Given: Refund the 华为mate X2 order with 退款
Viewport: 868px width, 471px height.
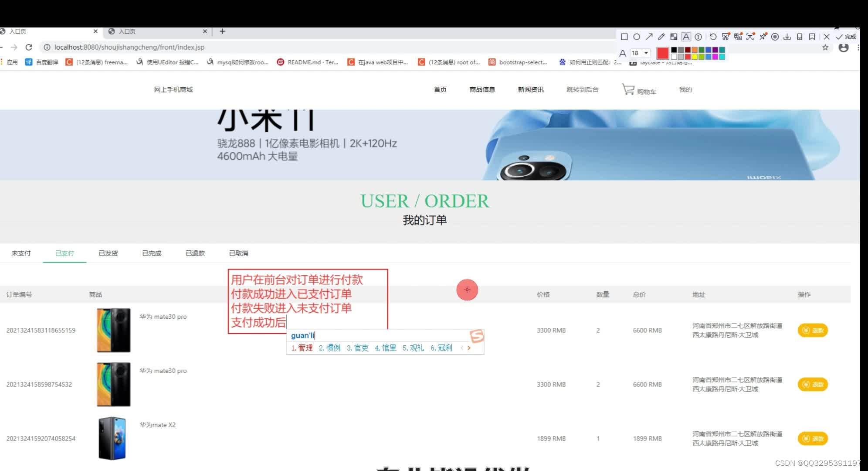Looking at the screenshot, I should click(x=813, y=438).
